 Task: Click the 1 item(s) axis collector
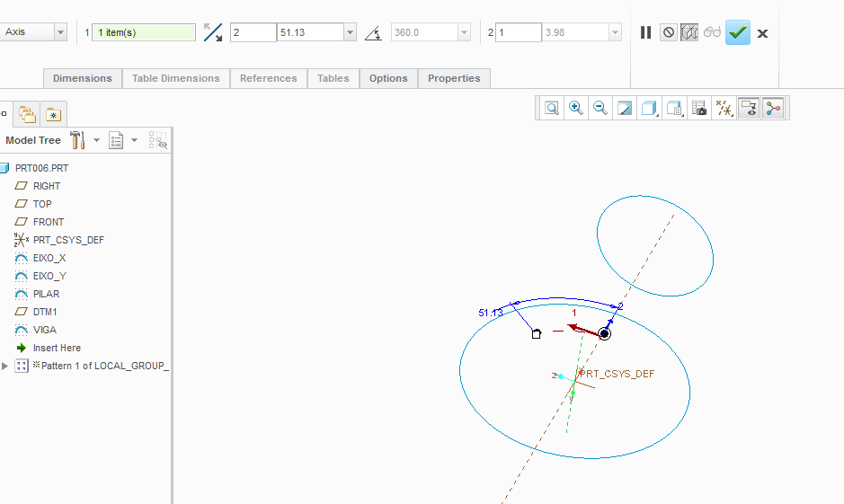[144, 32]
